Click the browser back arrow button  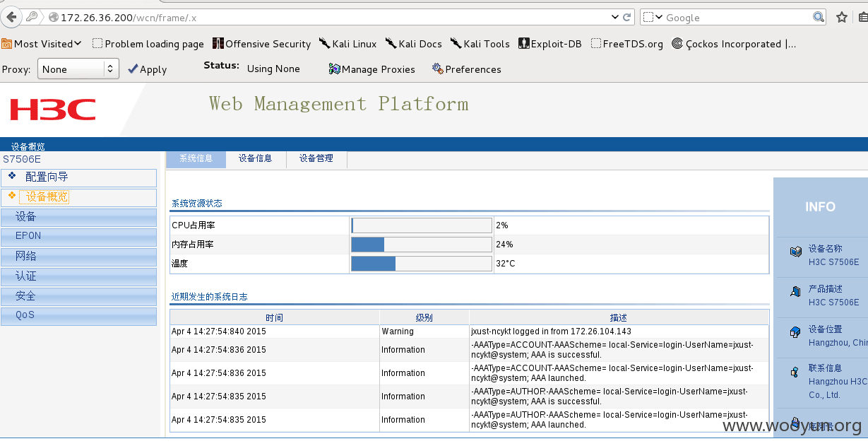tap(11, 16)
